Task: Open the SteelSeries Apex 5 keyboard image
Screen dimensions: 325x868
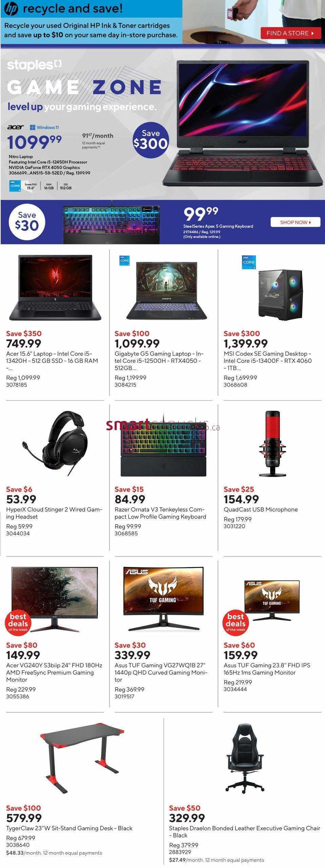Action: coord(111,223)
